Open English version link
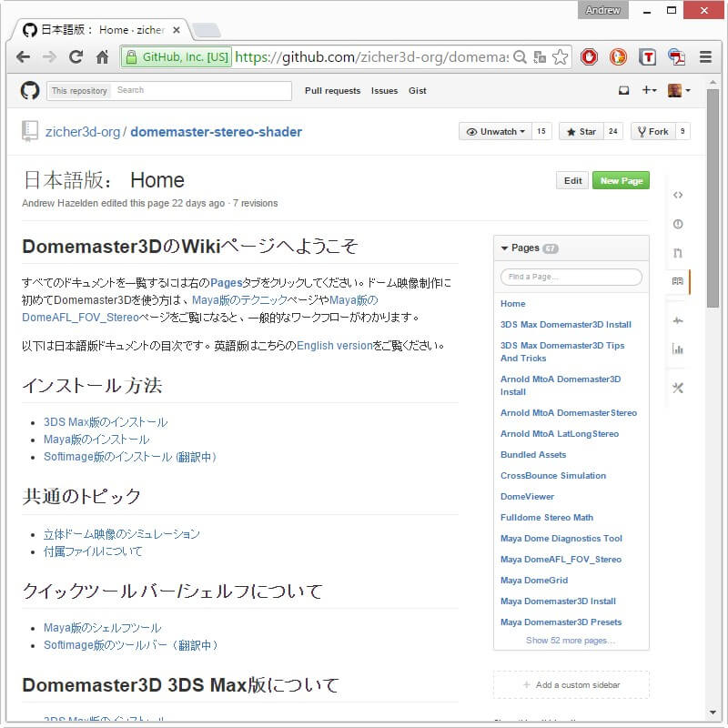This screenshot has width=728, height=728. (x=335, y=346)
